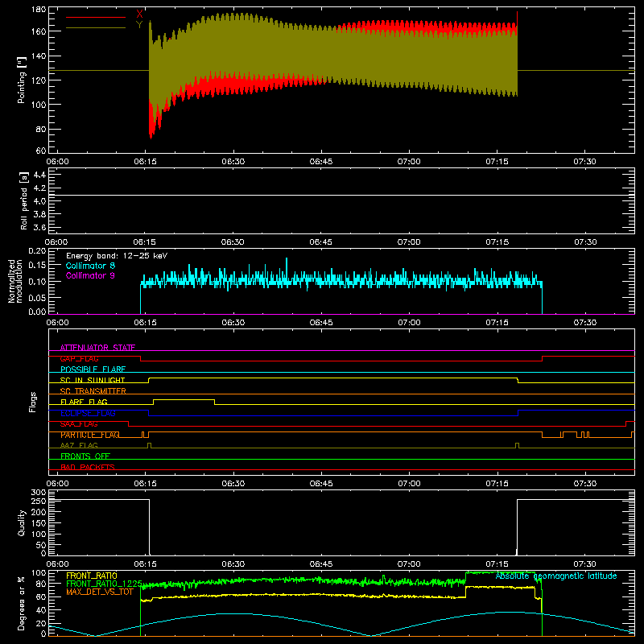Screen dimensions: 644x644
Task: Click 07:30 time label under Quality plot
Action: pos(585,564)
